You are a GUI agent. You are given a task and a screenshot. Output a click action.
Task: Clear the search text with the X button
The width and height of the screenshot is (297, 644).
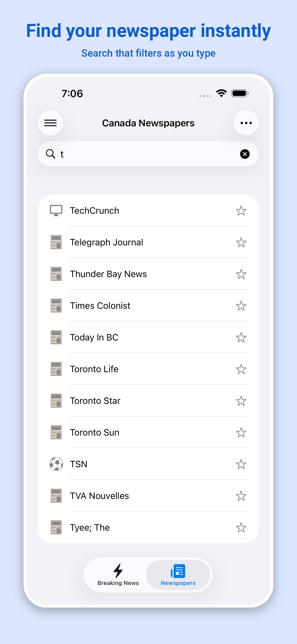click(x=245, y=154)
